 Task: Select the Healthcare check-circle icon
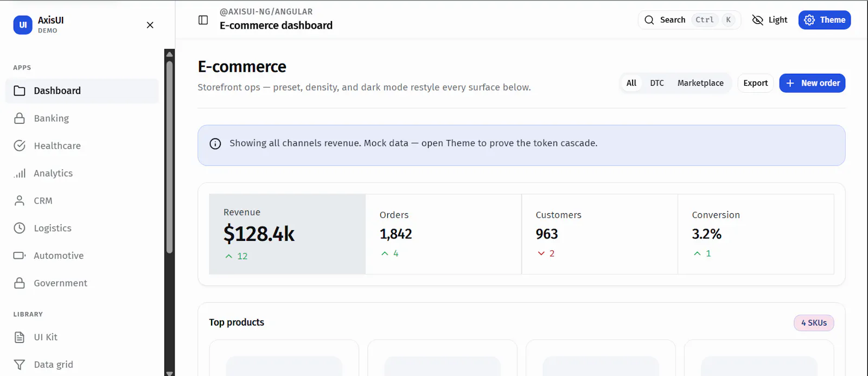coord(20,145)
